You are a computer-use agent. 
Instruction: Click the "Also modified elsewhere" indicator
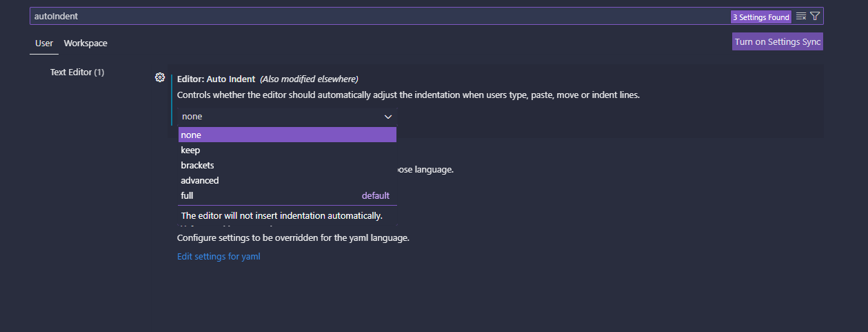(309, 79)
